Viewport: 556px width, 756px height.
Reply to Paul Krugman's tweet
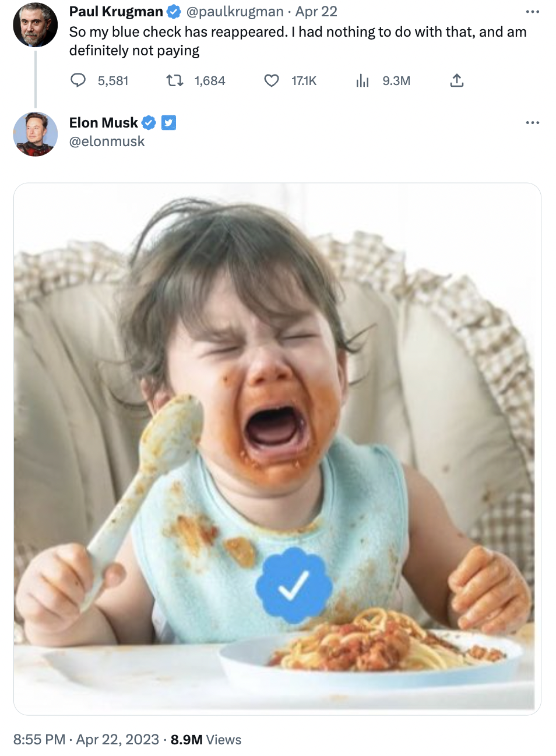pyautogui.click(x=78, y=80)
